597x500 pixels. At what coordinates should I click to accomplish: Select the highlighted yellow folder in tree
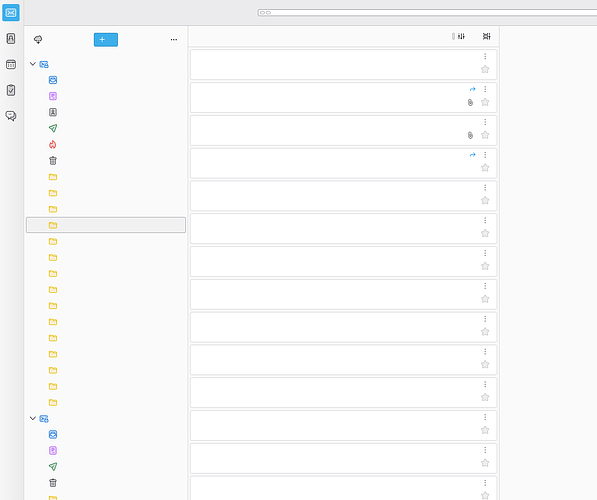click(106, 225)
